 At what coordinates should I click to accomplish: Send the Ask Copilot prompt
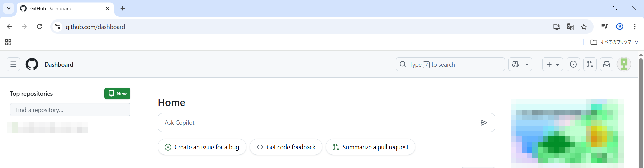click(484, 123)
